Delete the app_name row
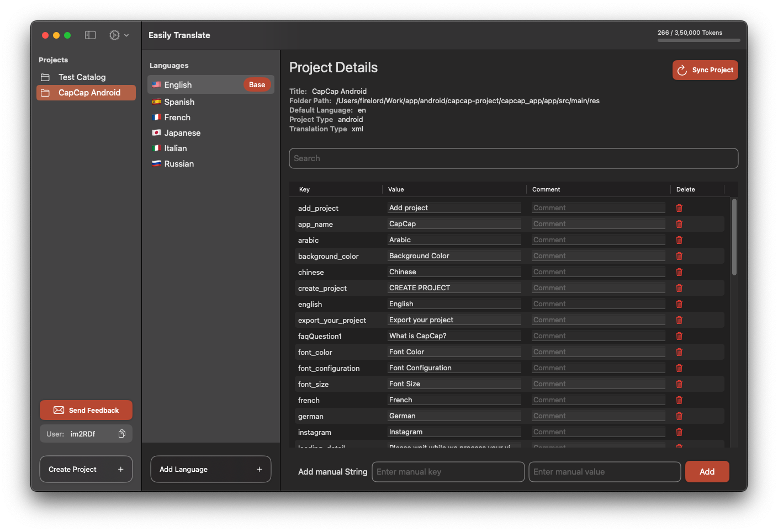The height and width of the screenshot is (532, 778). pyautogui.click(x=679, y=224)
